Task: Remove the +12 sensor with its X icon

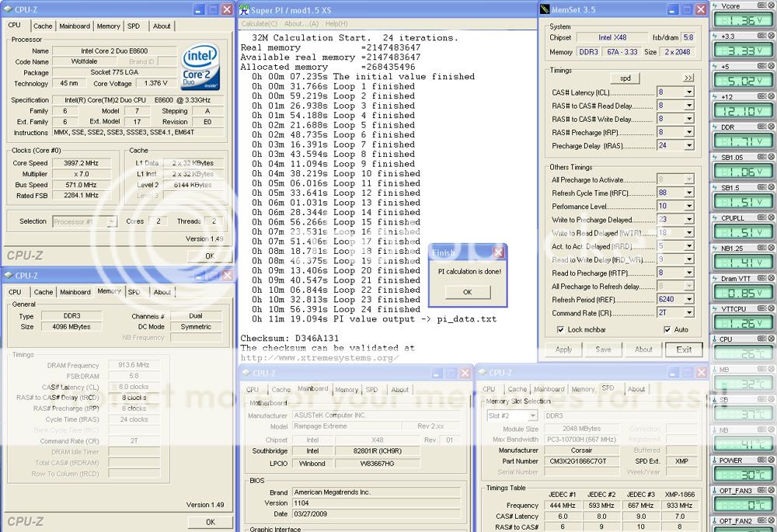Action: [x=772, y=96]
